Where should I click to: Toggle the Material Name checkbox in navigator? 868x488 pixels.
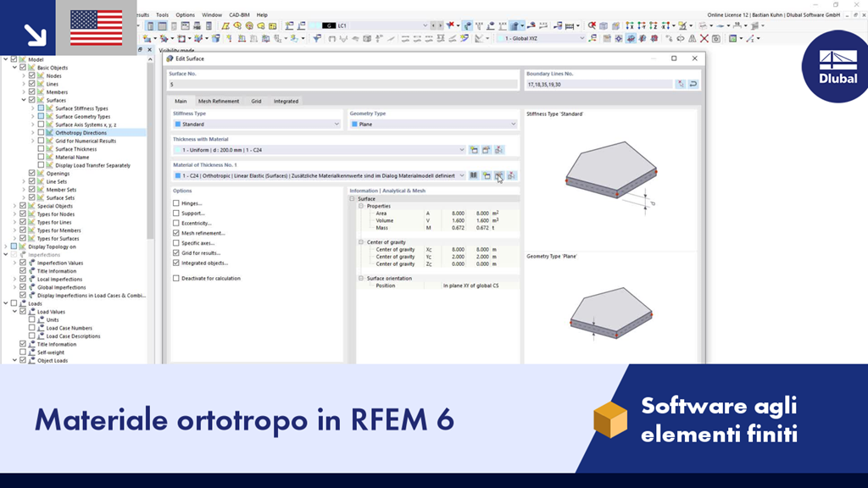[41, 157]
